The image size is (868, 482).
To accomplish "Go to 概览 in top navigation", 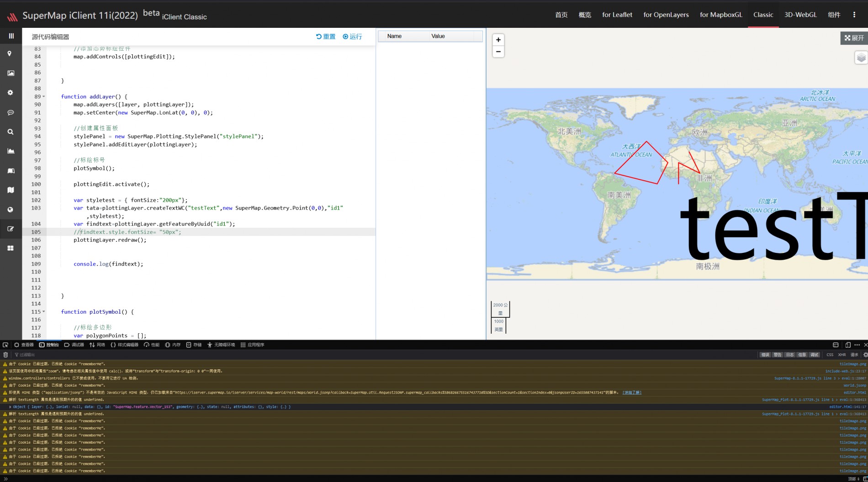I will [585, 15].
